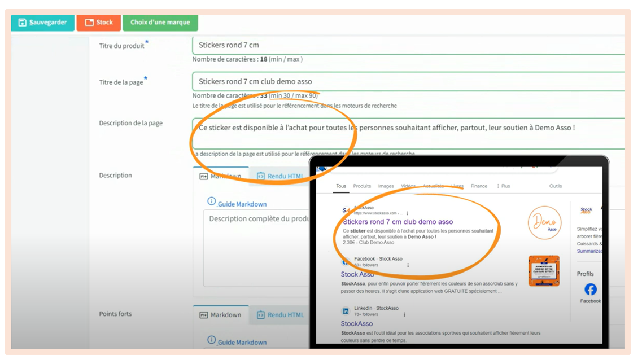Screen dimensions: 642x364
Task: Click the Titre du produit input field
Action: coord(408,45)
